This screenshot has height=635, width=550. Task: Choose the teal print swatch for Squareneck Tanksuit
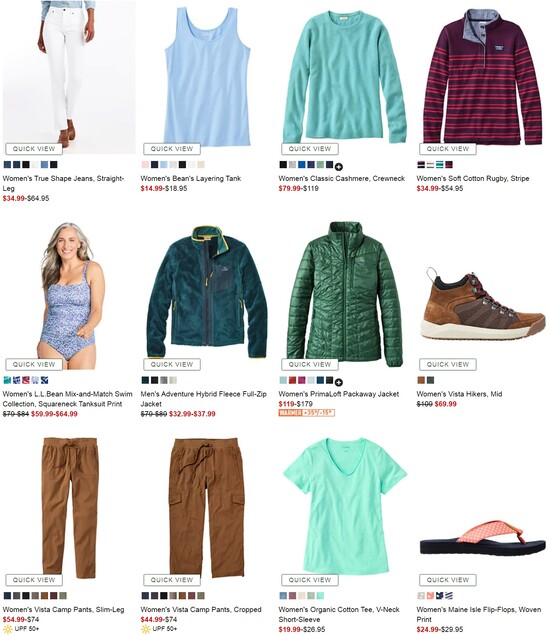click(x=7, y=380)
